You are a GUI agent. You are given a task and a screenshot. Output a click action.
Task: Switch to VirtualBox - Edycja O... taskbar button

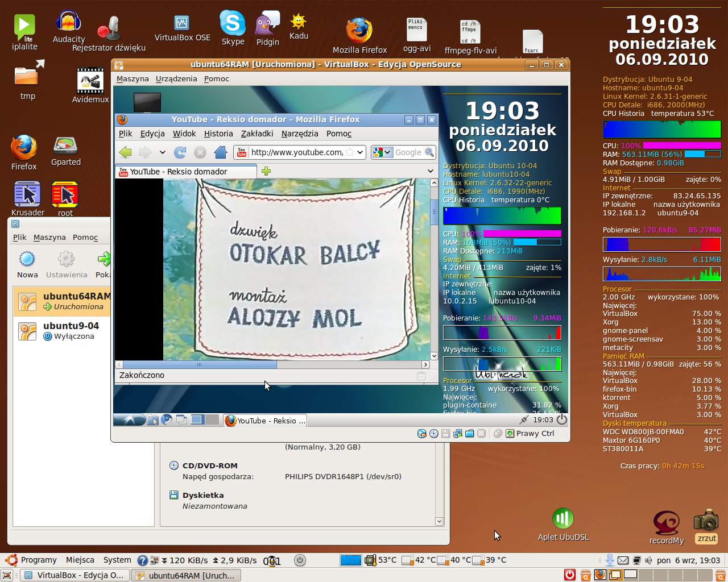75,575
